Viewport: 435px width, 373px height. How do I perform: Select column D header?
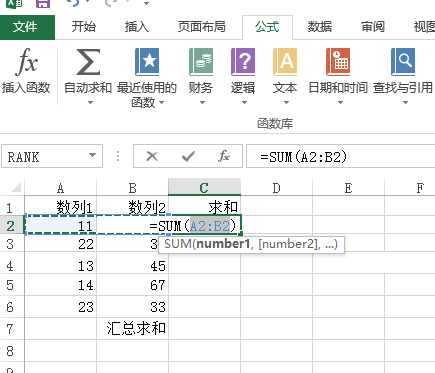276,188
